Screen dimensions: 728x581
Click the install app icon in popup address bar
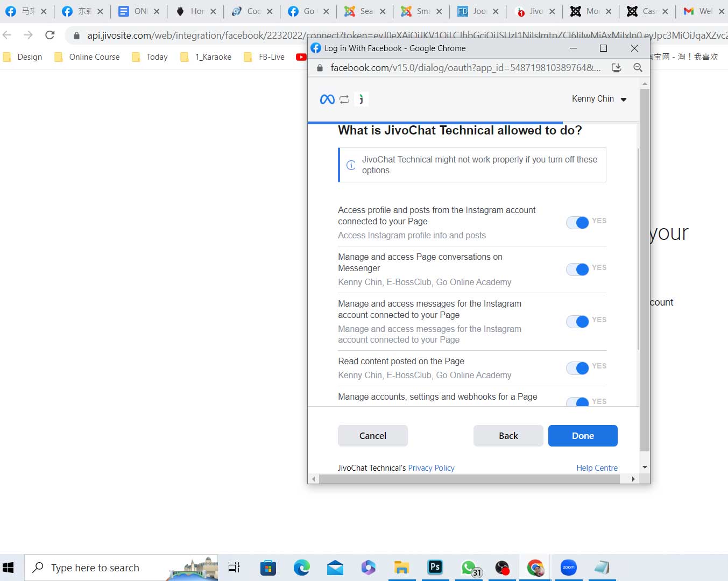[x=617, y=68]
